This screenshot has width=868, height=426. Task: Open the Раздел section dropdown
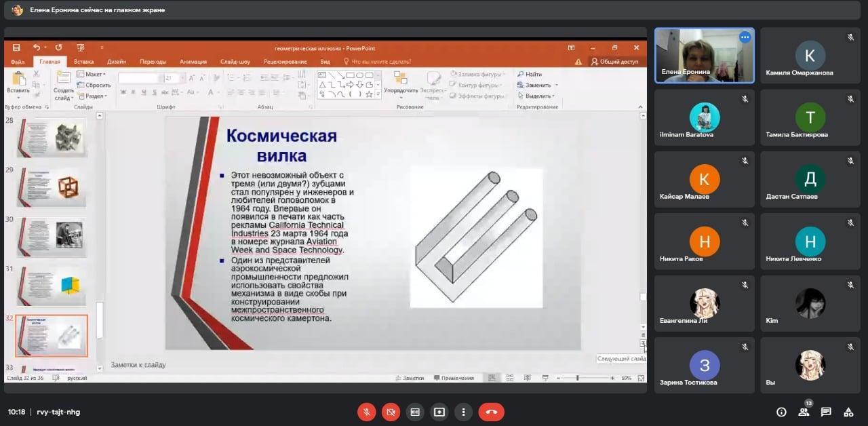[x=94, y=96]
